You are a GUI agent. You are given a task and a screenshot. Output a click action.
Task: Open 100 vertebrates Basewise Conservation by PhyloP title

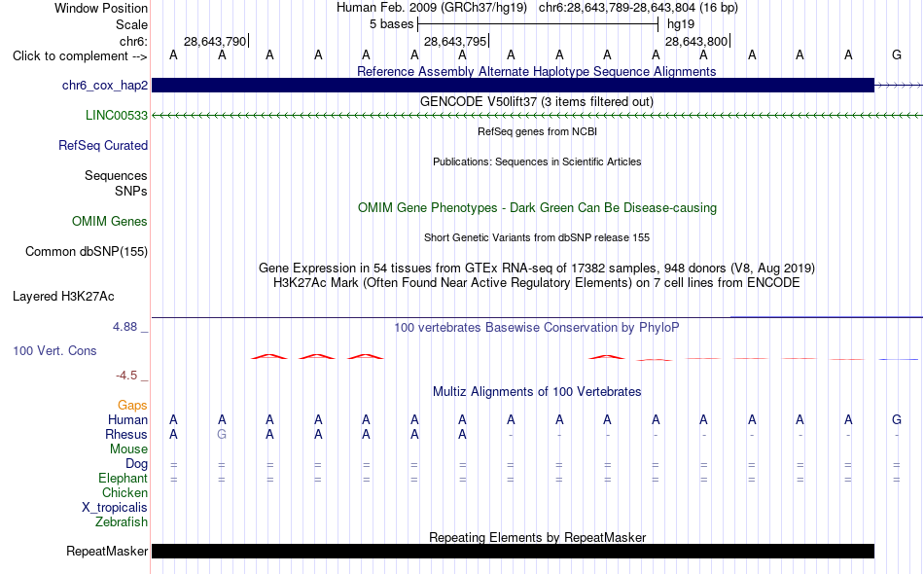coord(537,327)
